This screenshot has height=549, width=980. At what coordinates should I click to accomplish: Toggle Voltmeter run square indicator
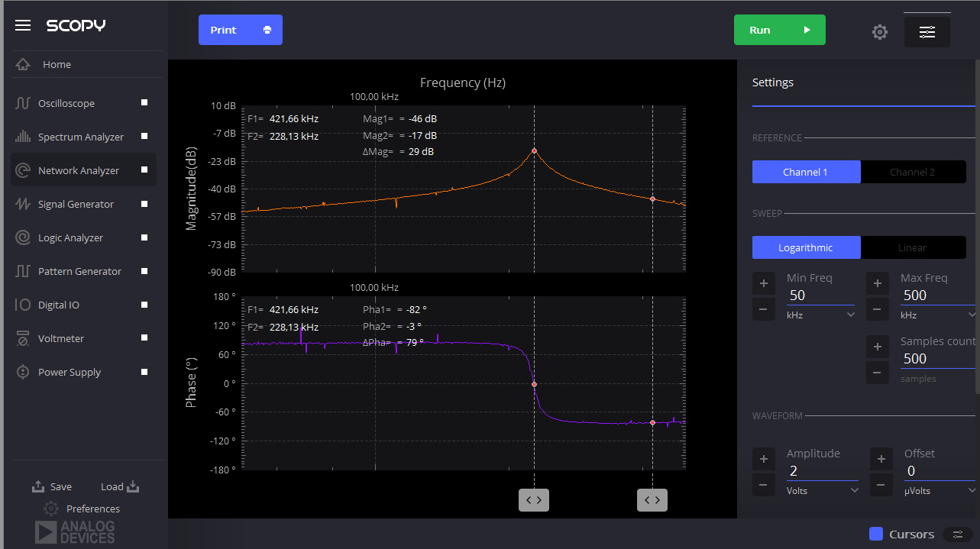pyautogui.click(x=144, y=338)
